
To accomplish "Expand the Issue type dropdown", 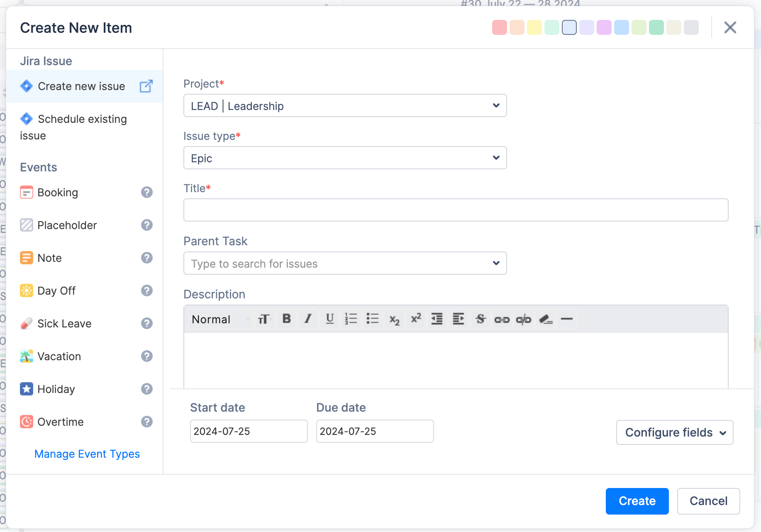I will (345, 158).
